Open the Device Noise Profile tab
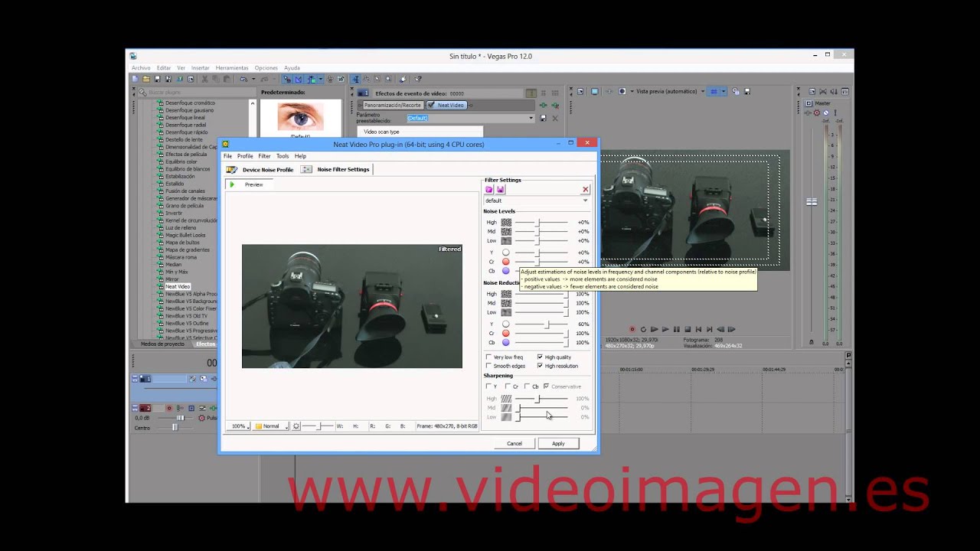Viewport: 980px width, 551px height. click(260, 169)
